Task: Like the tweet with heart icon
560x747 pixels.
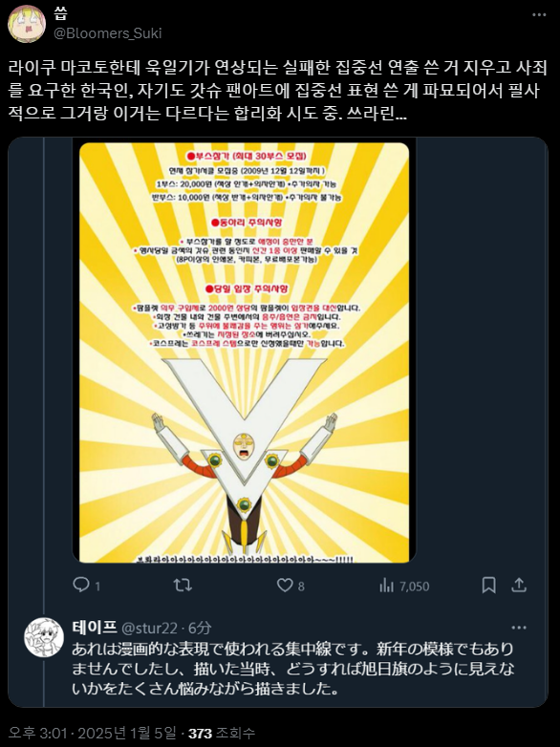Action: [285, 585]
